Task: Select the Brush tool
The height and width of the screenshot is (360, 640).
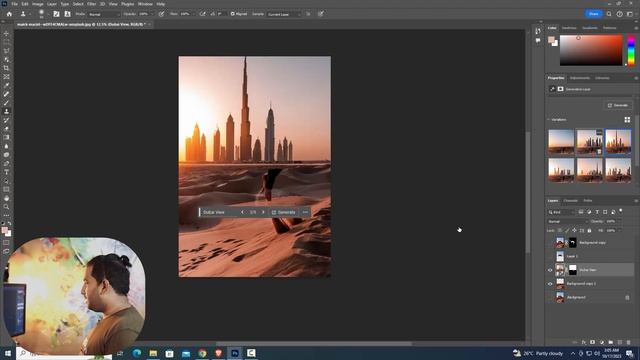Action: 6,103
